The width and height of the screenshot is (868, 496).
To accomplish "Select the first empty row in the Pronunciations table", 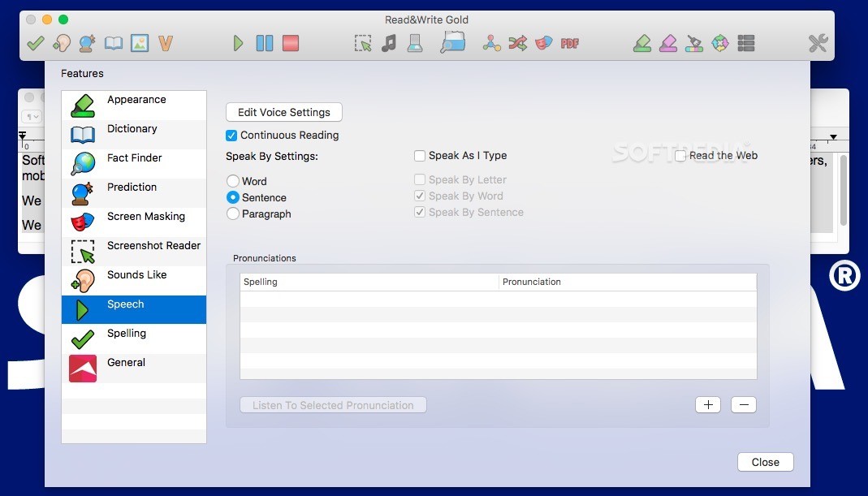I will click(x=499, y=299).
